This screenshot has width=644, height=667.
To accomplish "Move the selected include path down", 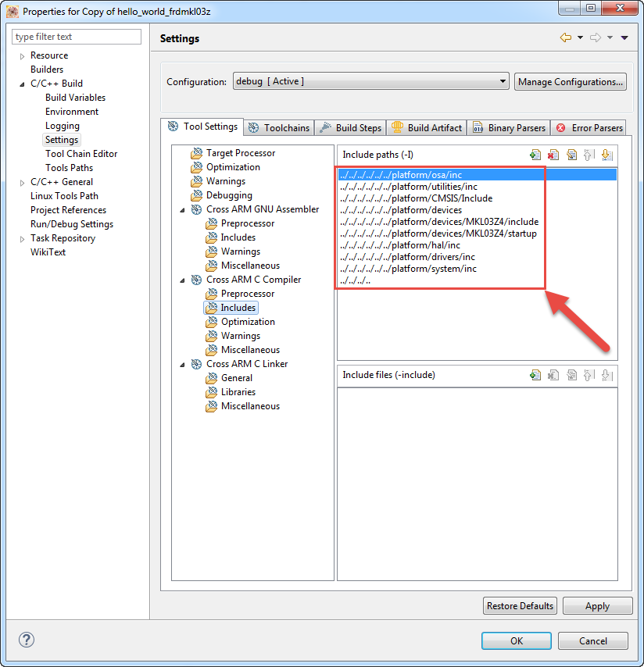I will click(607, 155).
